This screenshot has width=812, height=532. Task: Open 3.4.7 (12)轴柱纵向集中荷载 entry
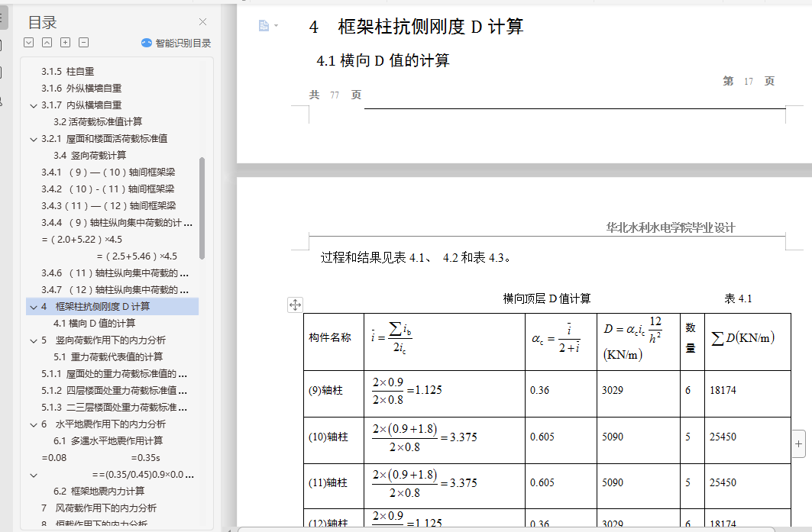coord(115,290)
